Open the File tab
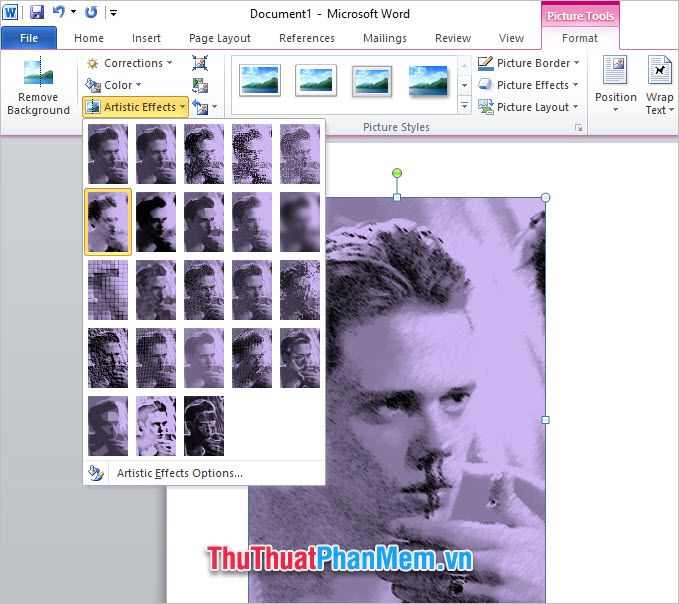This screenshot has width=679, height=604. (x=29, y=38)
